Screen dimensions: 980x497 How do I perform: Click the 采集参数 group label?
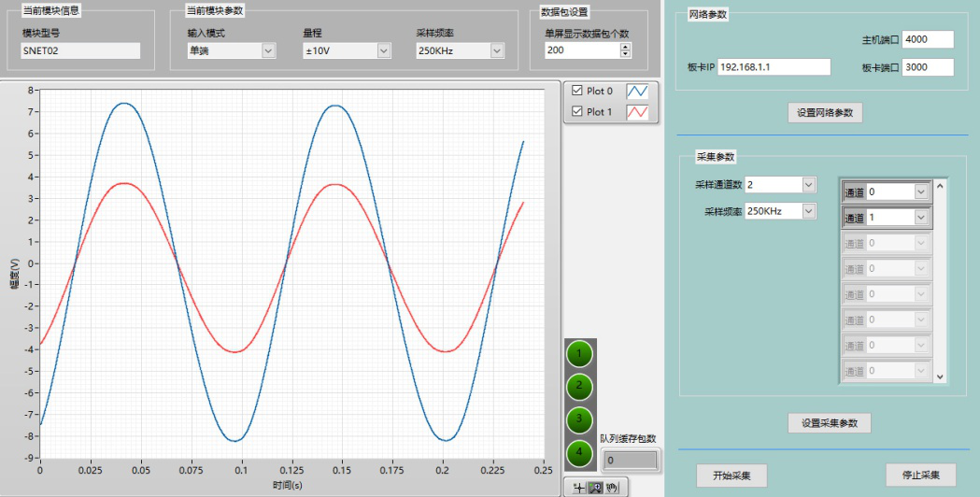point(716,157)
